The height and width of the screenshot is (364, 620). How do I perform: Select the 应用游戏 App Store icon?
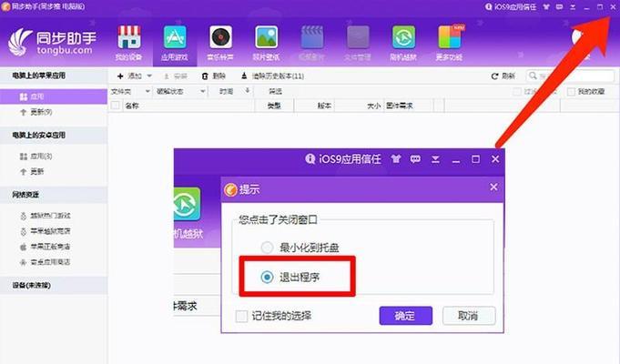[175, 37]
